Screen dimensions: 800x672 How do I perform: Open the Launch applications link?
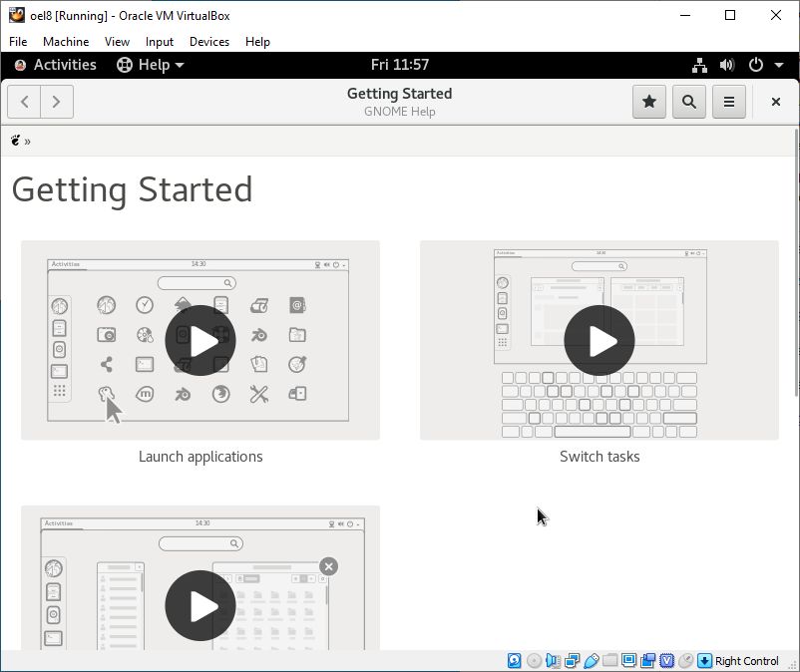coord(200,457)
